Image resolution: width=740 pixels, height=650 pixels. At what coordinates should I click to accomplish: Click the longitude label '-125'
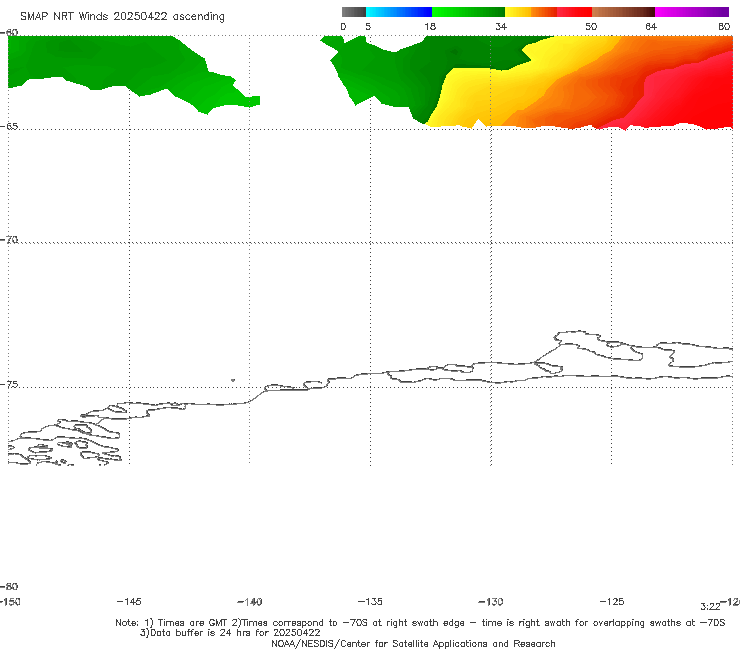point(612,602)
